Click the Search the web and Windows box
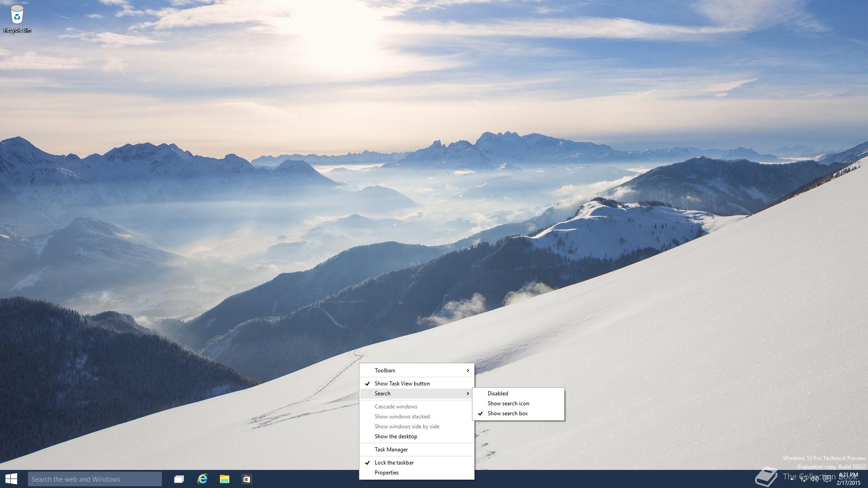Viewport: 868px width, 488px height. [x=94, y=479]
